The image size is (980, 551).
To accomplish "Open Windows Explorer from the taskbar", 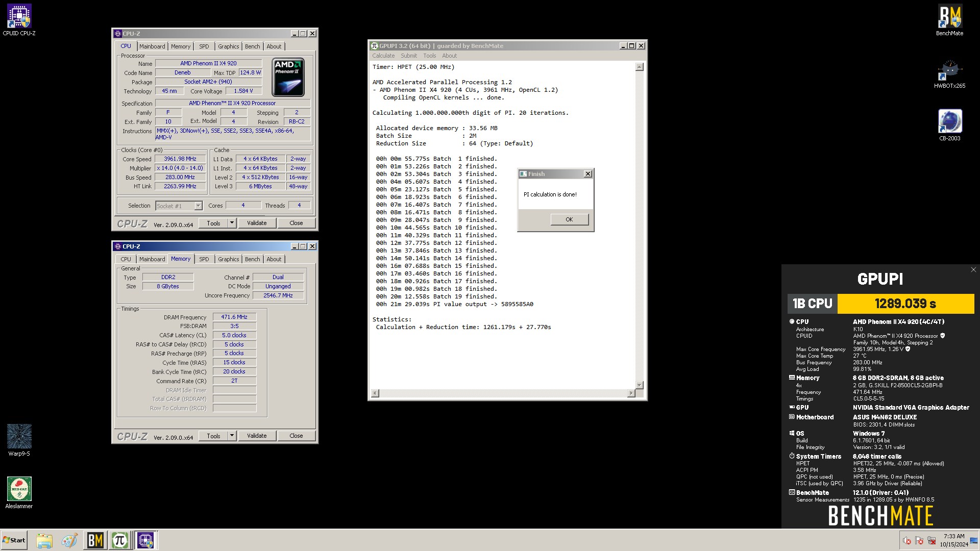I will tap(44, 540).
